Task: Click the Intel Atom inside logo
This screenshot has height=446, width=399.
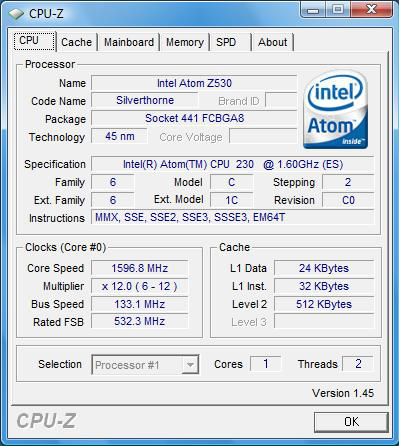Action: tap(336, 109)
